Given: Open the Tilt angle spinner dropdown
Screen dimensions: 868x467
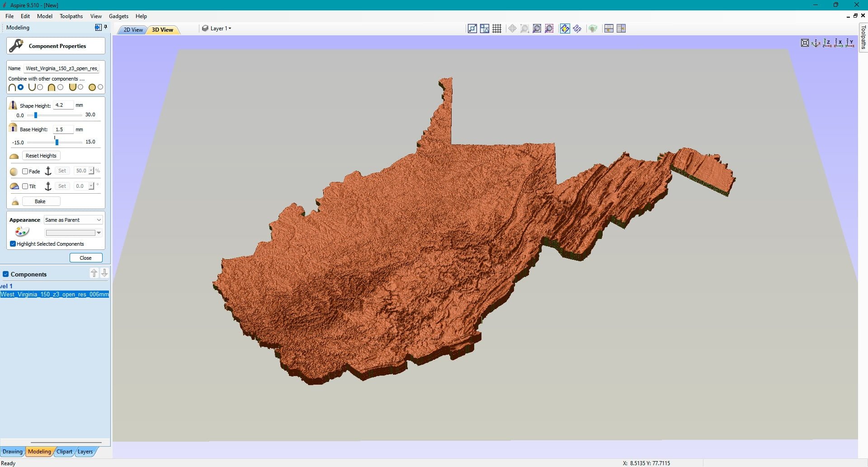Looking at the screenshot, I should click(91, 186).
